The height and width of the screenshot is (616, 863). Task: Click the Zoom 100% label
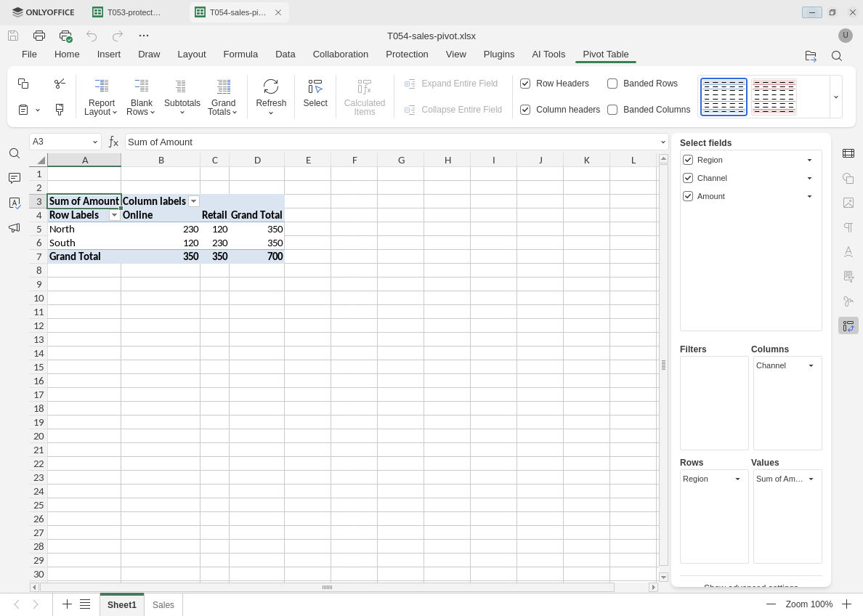(x=809, y=604)
